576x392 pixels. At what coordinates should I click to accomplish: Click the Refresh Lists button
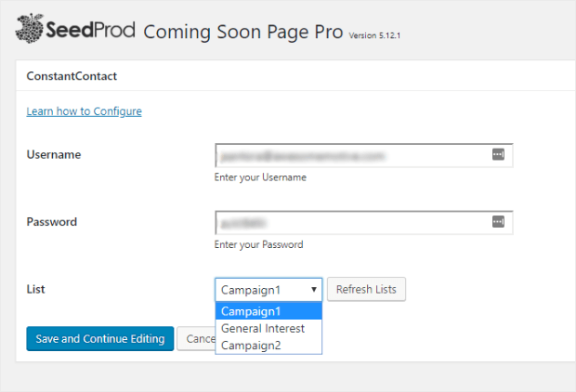366,290
